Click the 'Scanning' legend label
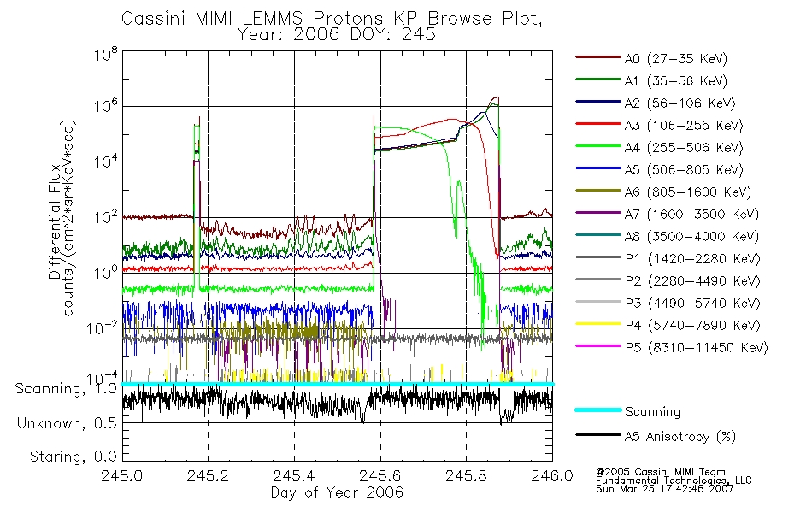The height and width of the screenshot is (513, 812). pos(652,412)
